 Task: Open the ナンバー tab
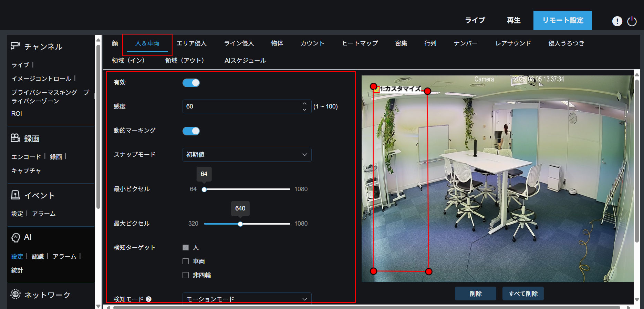point(466,43)
